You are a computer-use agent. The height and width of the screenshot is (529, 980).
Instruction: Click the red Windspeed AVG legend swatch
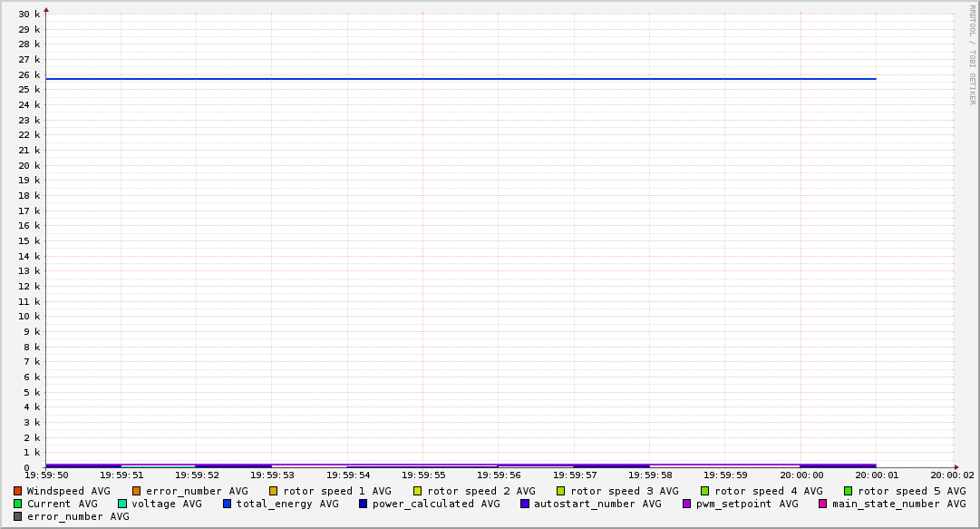pyautogui.click(x=18, y=491)
